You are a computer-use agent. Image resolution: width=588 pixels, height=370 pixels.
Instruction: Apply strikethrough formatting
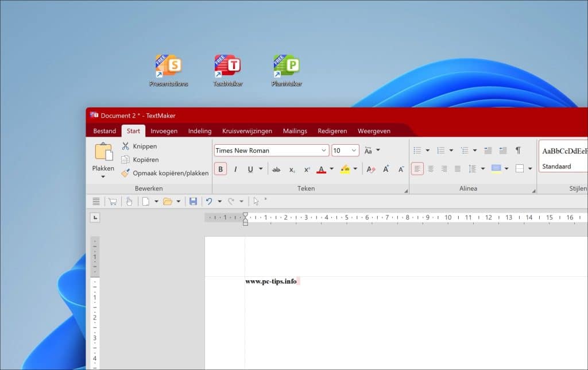[x=276, y=169]
